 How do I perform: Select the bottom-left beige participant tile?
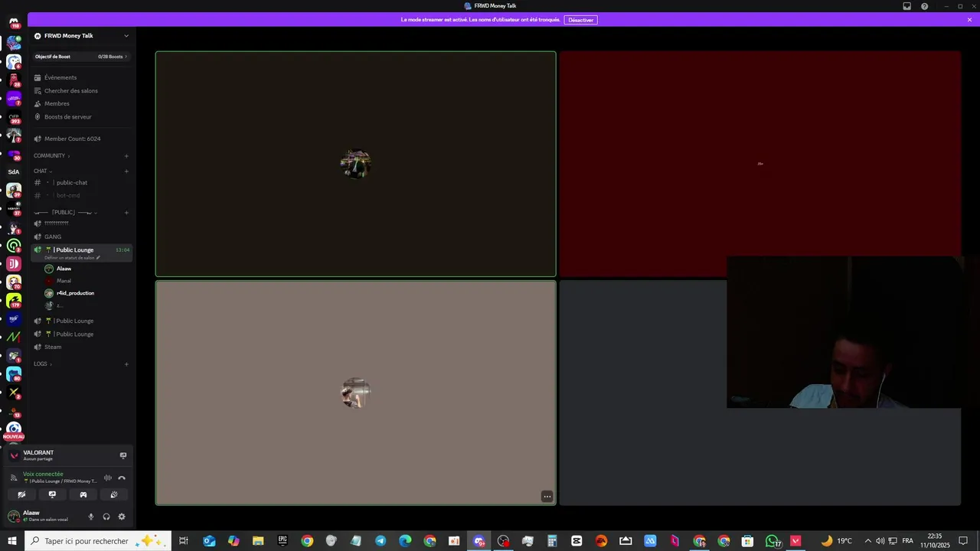(x=356, y=393)
